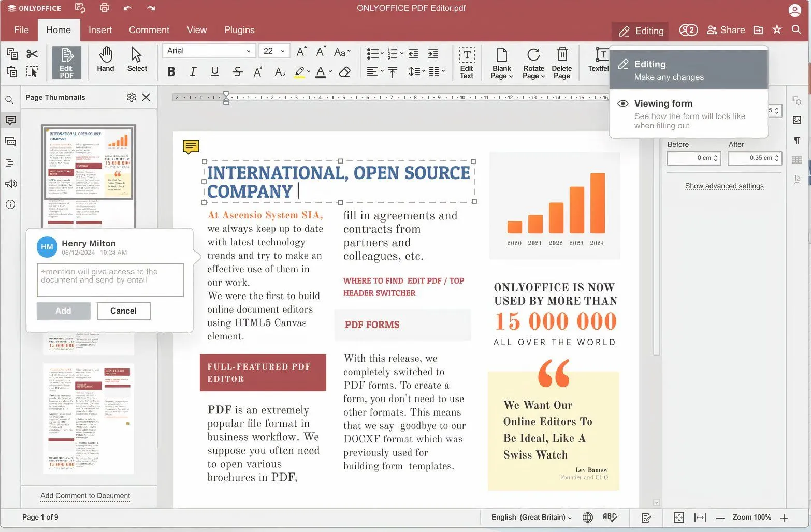
Task: Toggle subscript formatting
Action: point(280,72)
